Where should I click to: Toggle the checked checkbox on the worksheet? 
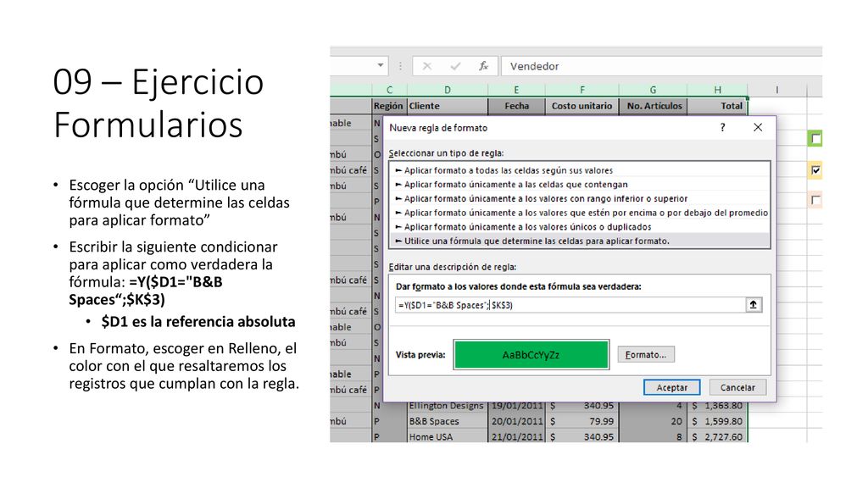[815, 169]
